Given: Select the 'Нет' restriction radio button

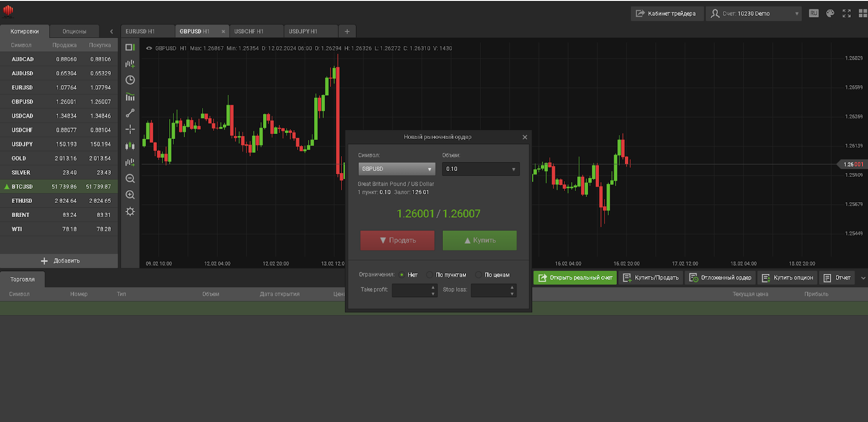Looking at the screenshot, I should tap(402, 275).
